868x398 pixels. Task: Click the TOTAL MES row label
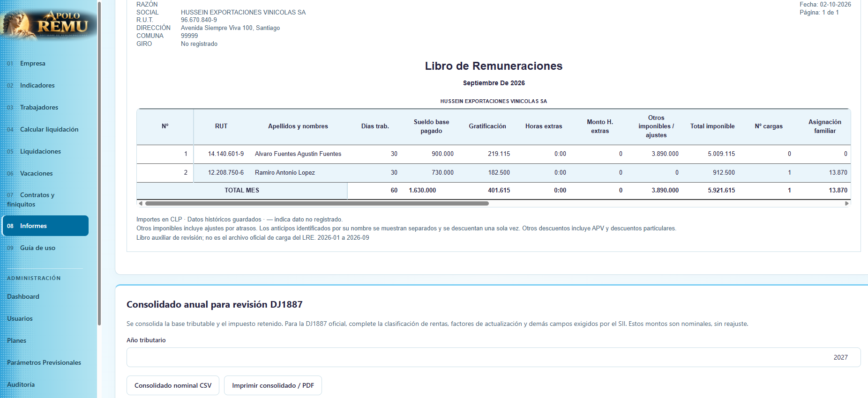click(x=242, y=190)
